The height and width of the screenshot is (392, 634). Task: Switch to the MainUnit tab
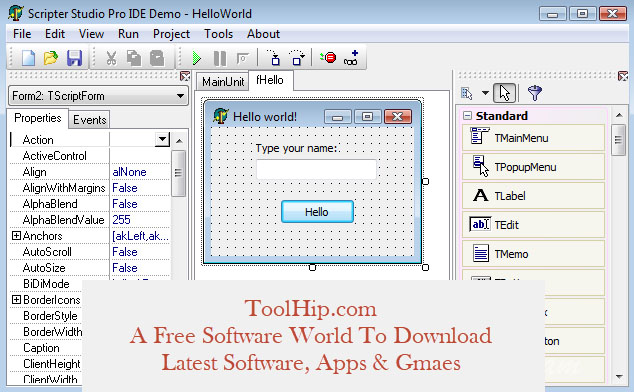tap(223, 82)
